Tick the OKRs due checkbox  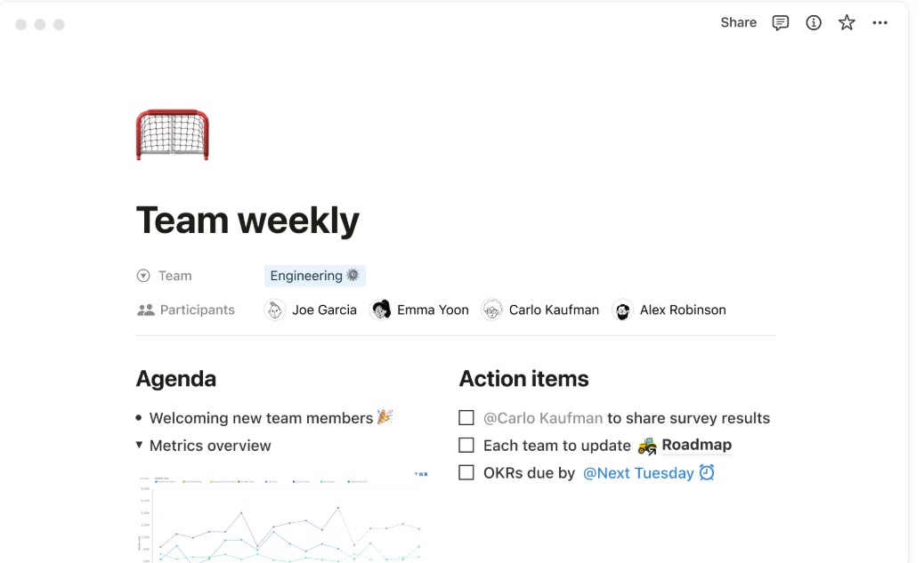pyautogui.click(x=466, y=473)
